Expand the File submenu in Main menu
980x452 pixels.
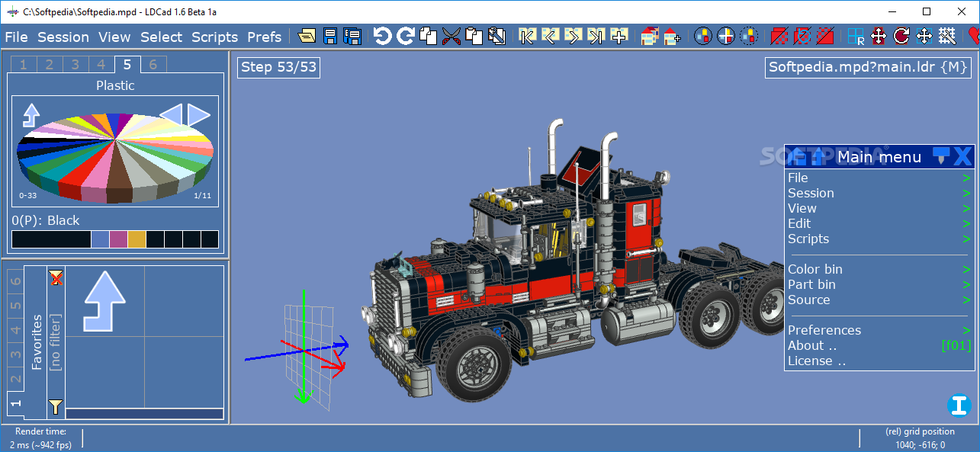tap(879, 178)
